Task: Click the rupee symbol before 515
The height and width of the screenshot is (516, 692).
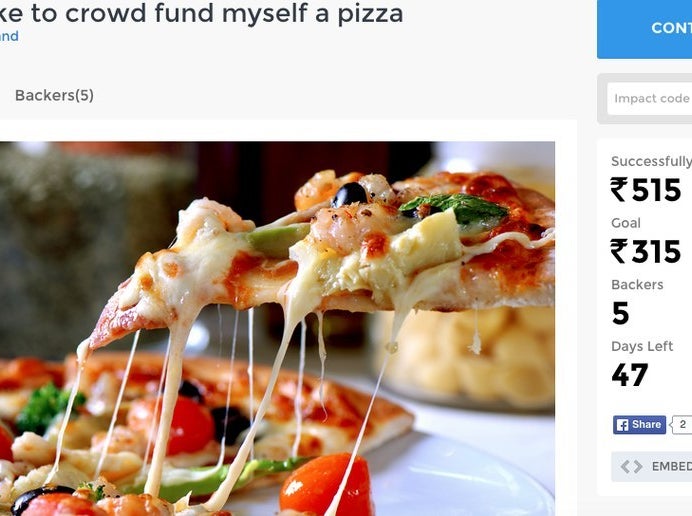Action: click(x=619, y=189)
